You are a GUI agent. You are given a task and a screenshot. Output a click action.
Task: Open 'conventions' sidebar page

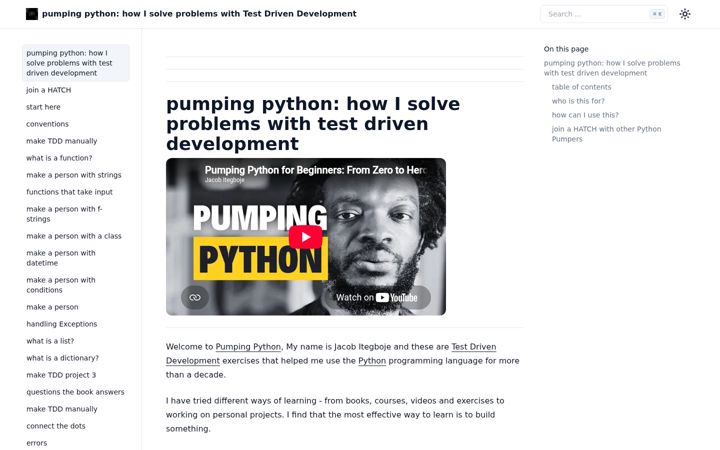[x=47, y=124]
